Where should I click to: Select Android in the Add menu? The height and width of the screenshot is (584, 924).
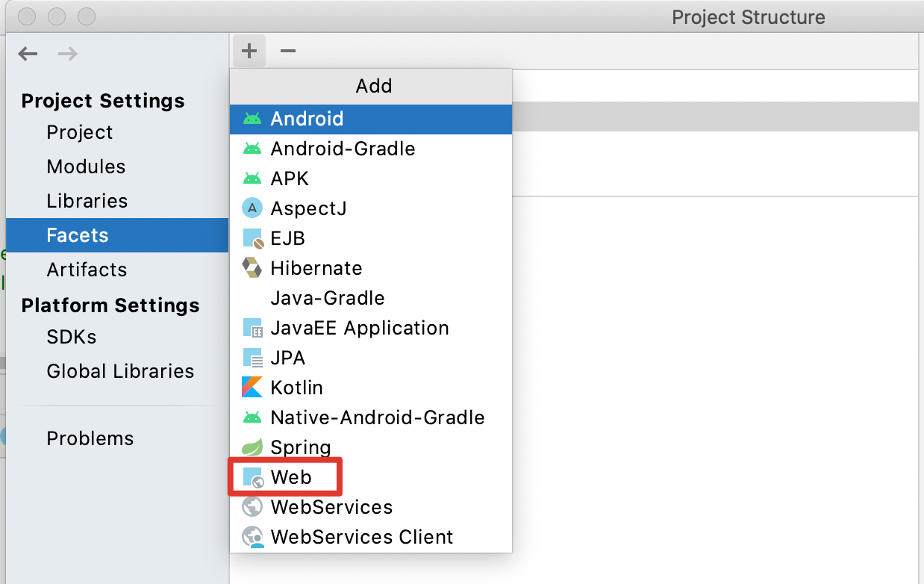(x=307, y=119)
